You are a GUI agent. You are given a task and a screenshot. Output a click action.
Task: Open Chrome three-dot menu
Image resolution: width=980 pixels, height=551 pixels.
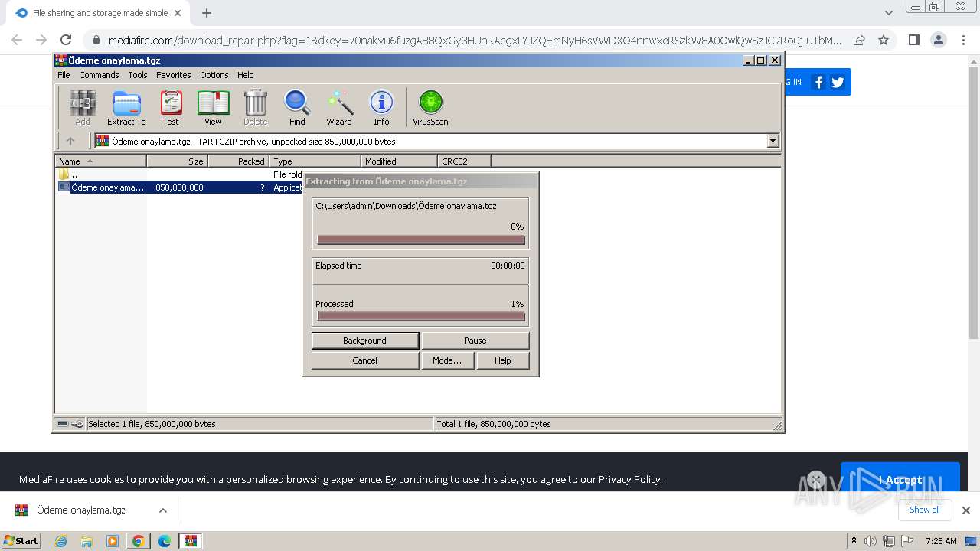(x=962, y=40)
